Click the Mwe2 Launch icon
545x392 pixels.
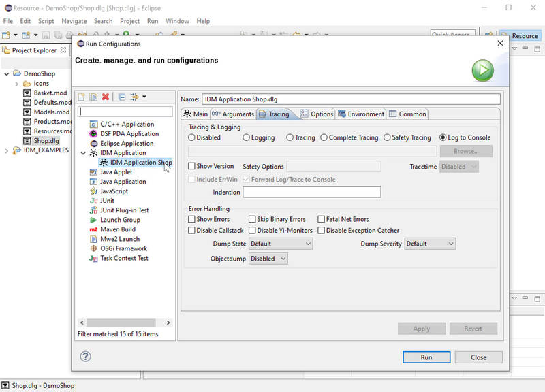93,239
